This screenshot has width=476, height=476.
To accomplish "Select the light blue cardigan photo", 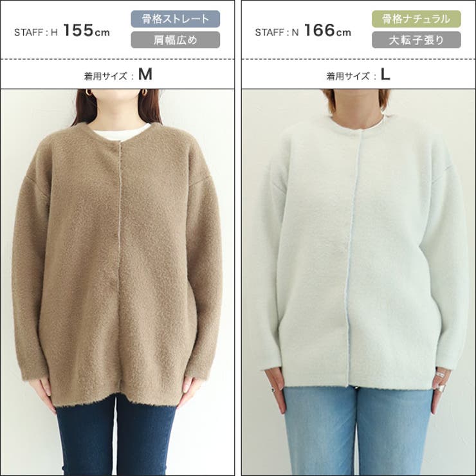I will pyautogui.click(x=358, y=282).
